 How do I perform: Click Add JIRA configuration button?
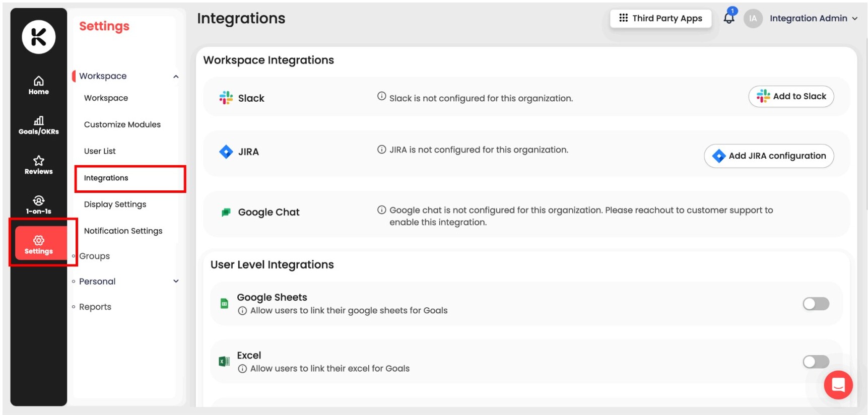point(769,156)
